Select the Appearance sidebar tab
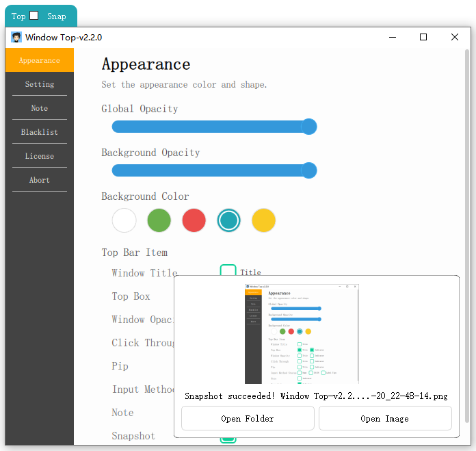This screenshot has width=476, height=451. point(40,60)
